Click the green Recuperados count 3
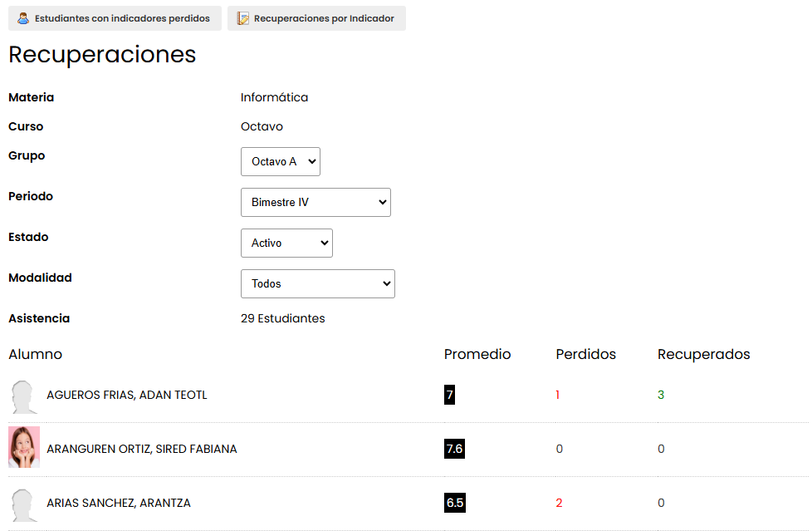 point(661,396)
